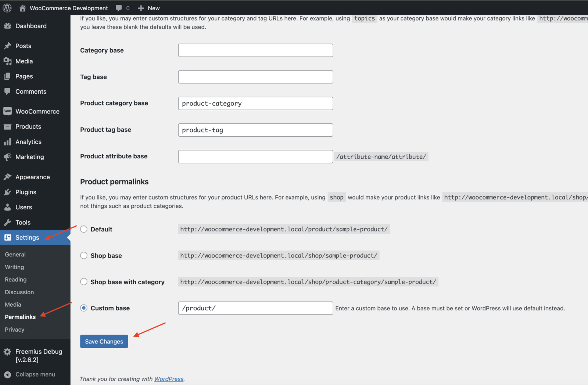The image size is (588, 385).
Task: Open the Permalinks settings submenu item
Action: [20, 317]
